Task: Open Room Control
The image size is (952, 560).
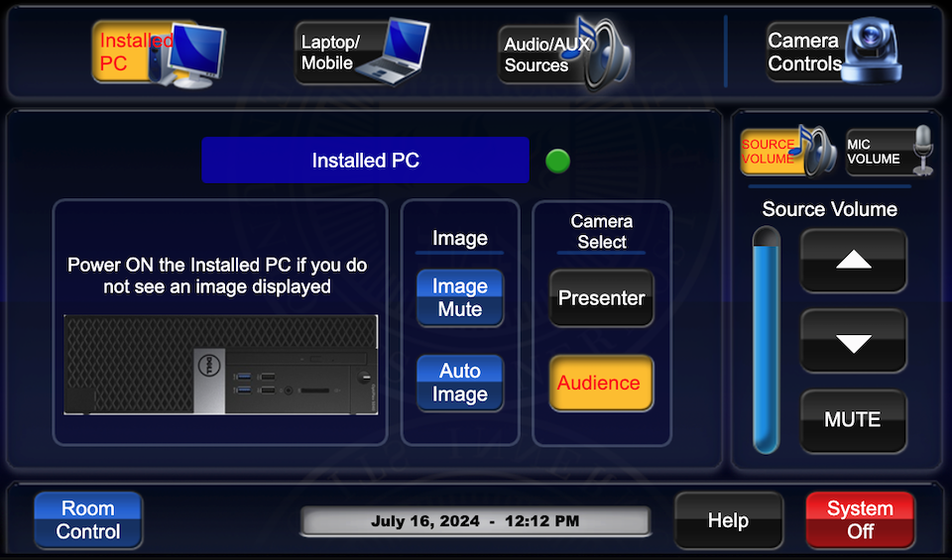Action: [88, 520]
